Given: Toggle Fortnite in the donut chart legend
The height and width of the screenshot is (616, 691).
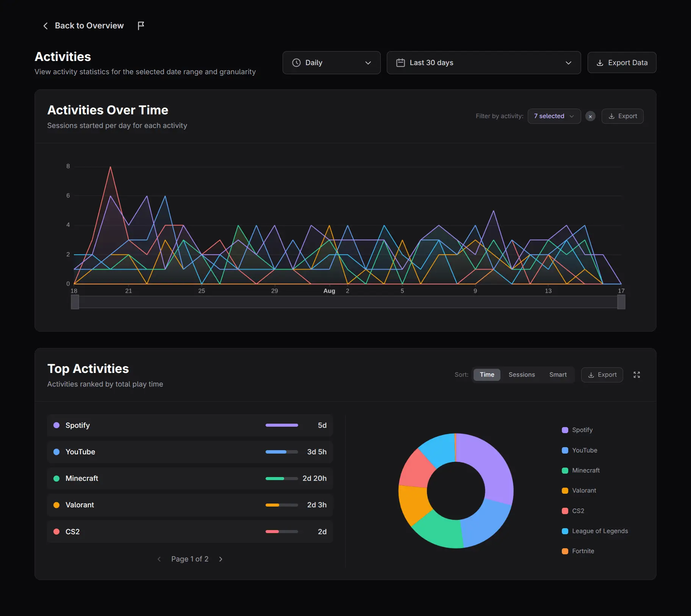Looking at the screenshot, I should pyautogui.click(x=578, y=551).
